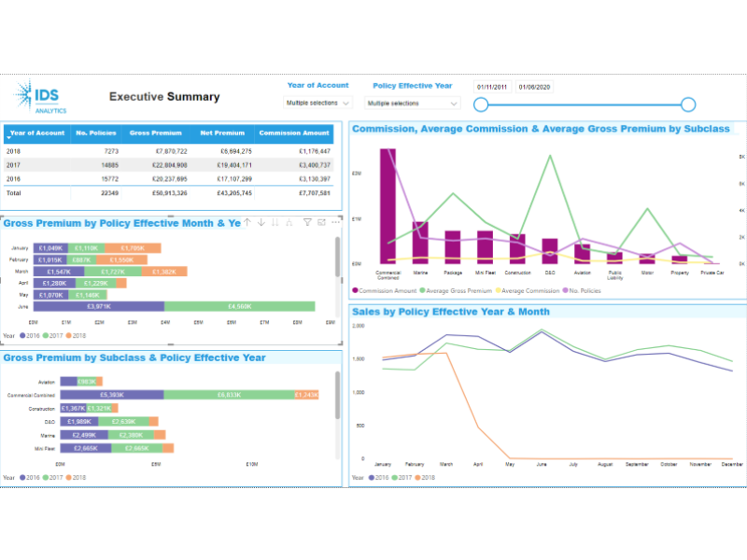This screenshot has height=560, width=747.
Task: Go to next level in hierarchy icon
Action: point(275,222)
